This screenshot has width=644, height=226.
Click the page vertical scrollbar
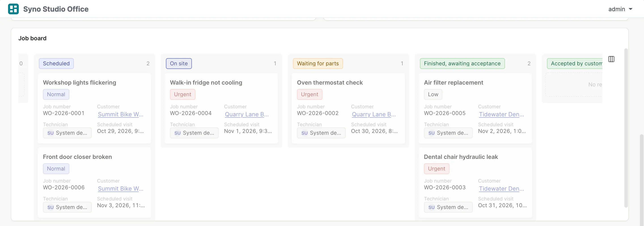coord(642,180)
